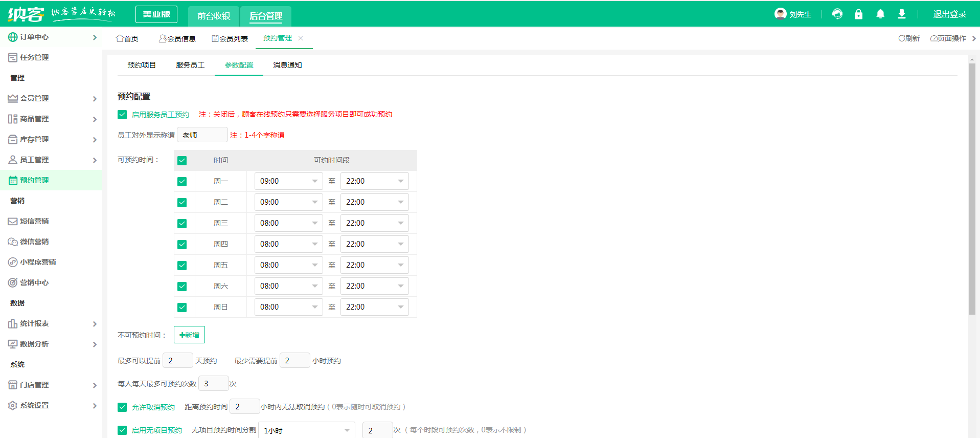Click the 微信营销 chat icon
This screenshot has width=980, height=438.
coord(13,242)
